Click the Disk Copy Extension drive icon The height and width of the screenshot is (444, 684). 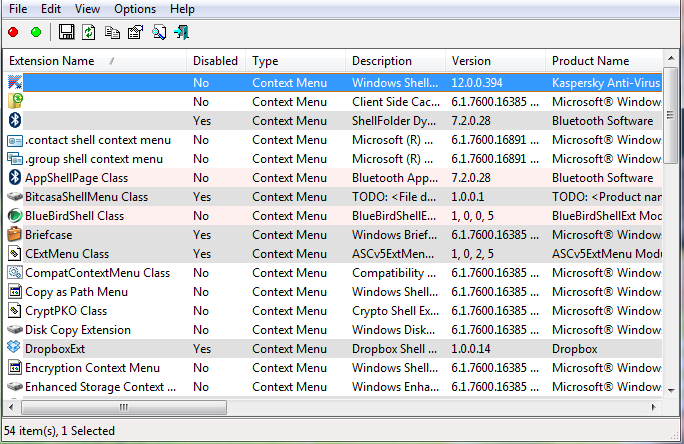[x=15, y=330]
